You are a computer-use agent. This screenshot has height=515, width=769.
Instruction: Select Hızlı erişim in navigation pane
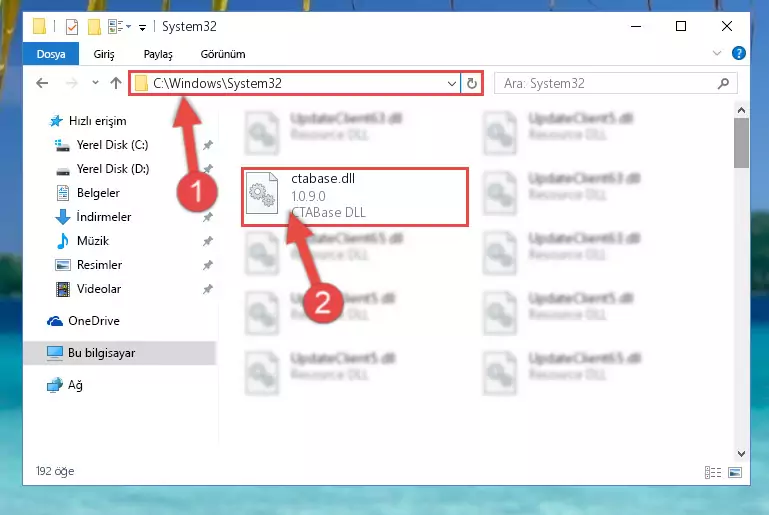coord(97,121)
